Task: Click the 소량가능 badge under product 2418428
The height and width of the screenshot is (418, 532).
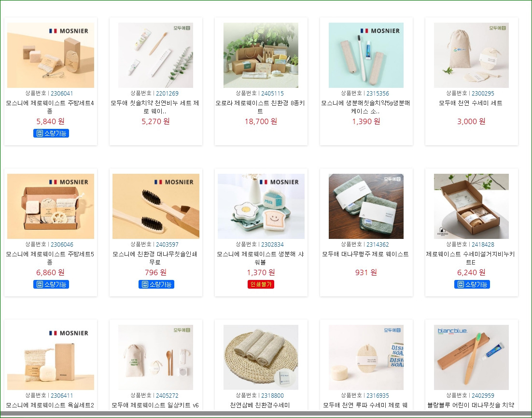Action: tap(472, 284)
